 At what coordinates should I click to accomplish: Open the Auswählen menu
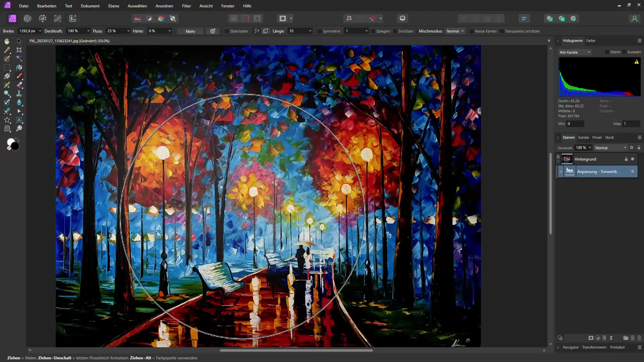[x=137, y=6]
